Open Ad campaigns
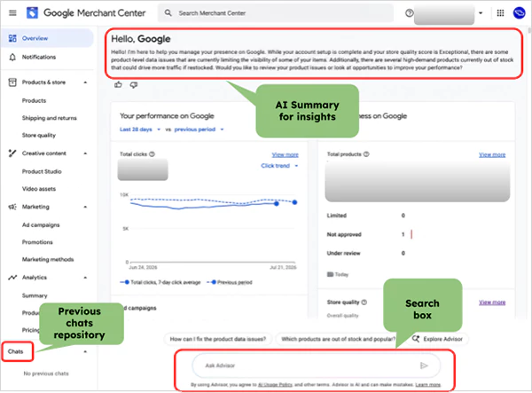This screenshot has width=532, height=393. tap(41, 225)
